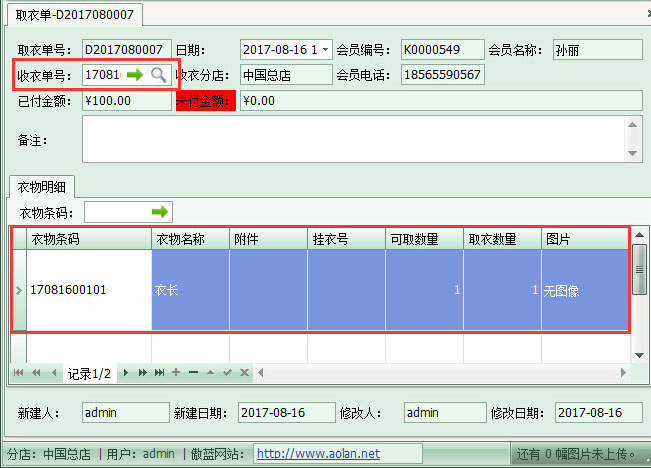The height and width of the screenshot is (468, 651).
Task: Open the 日期 date dropdown
Action: pyautogui.click(x=326, y=49)
